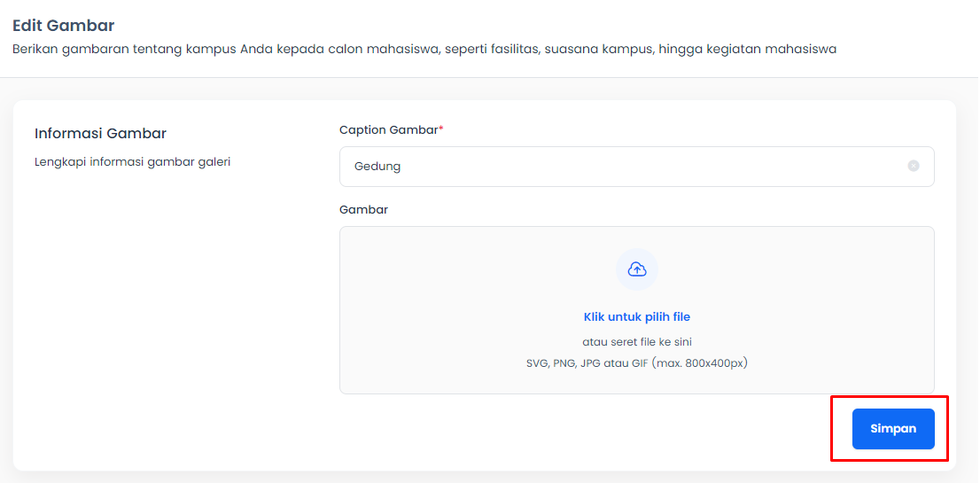Open file chooser via 'Klik untuk pilih file'

click(637, 316)
